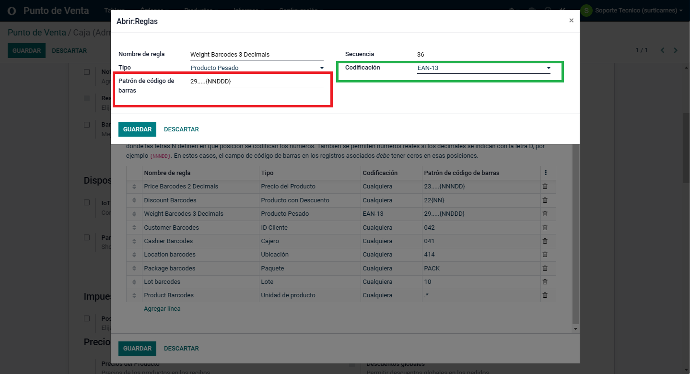Viewport: 690px width, 374px height.
Task: Click drag handle of Weight Barcodes 3 Decimals row
Action: [x=134, y=214]
